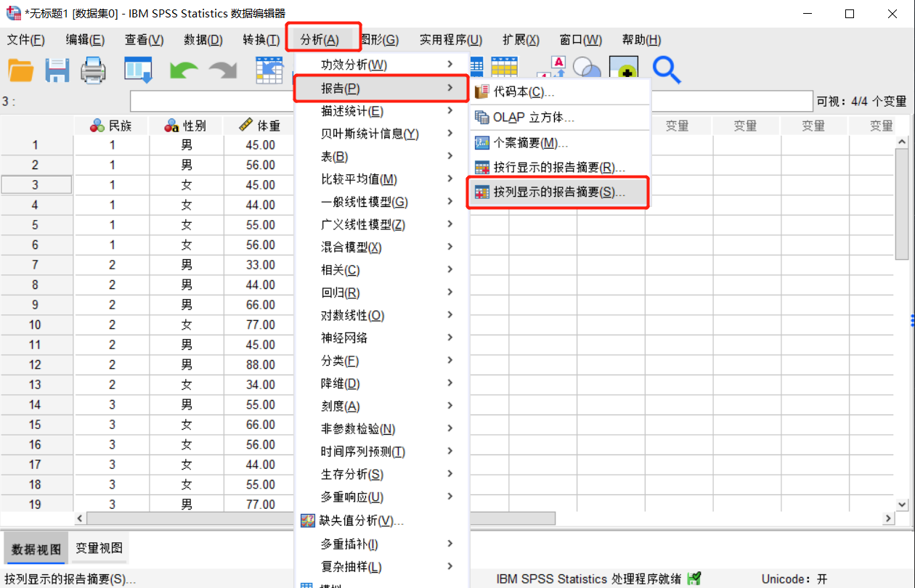Select the 数据视图 tab
This screenshot has height=588, width=915.
[36, 549]
